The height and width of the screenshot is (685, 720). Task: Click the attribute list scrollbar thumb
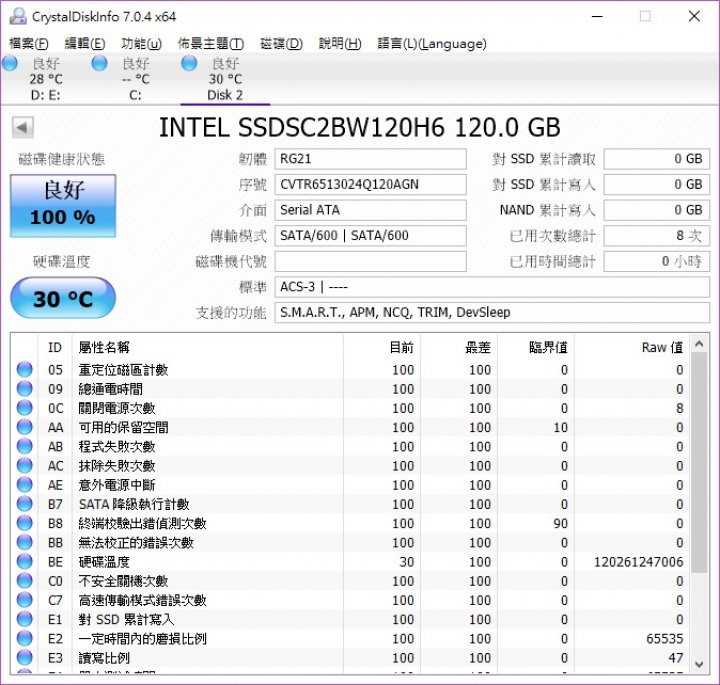[699, 463]
